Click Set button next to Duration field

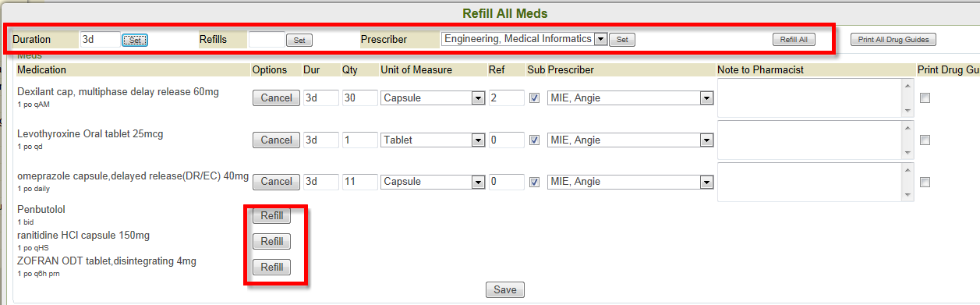pyautogui.click(x=135, y=40)
